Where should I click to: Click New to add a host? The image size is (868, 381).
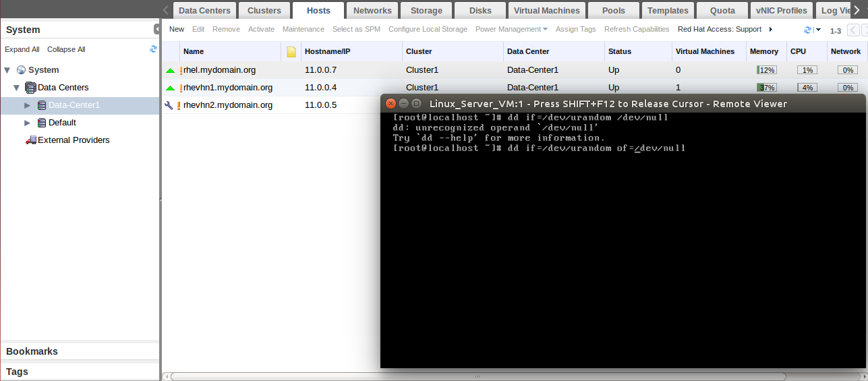(x=177, y=29)
